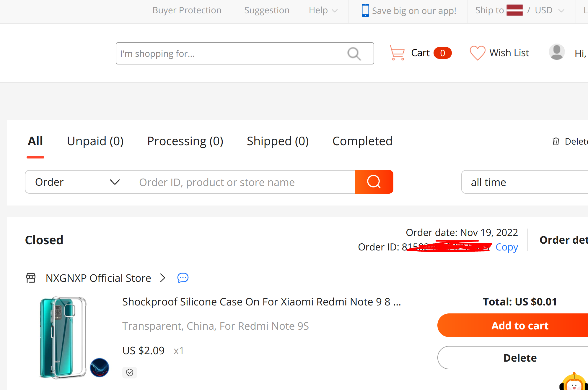Click the Add to cart button
Image resolution: width=588 pixels, height=390 pixels.
[x=513, y=326]
